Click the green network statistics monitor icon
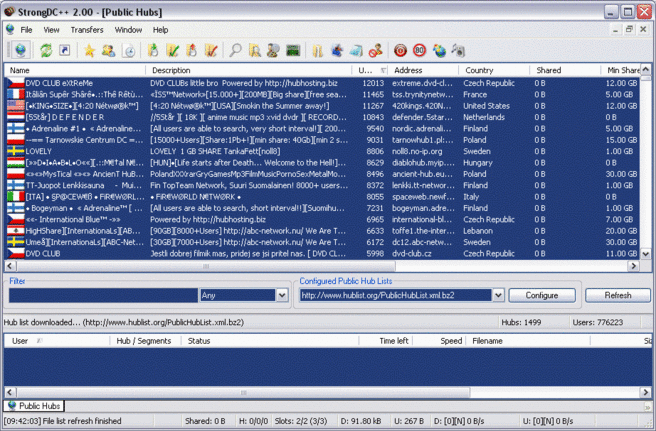 [x=293, y=49]
